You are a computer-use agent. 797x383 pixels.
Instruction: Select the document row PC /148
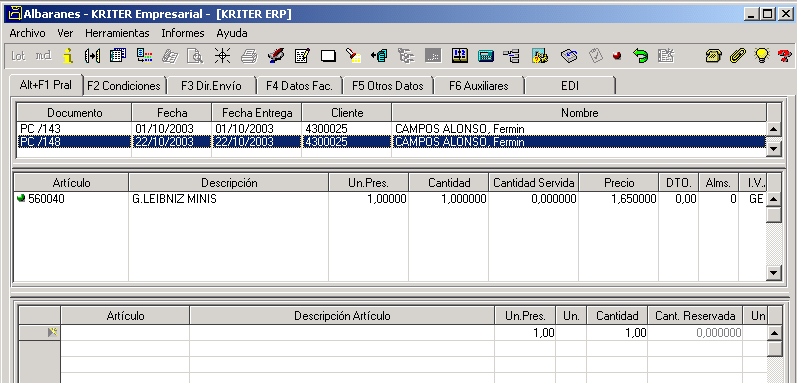point(391,142)
